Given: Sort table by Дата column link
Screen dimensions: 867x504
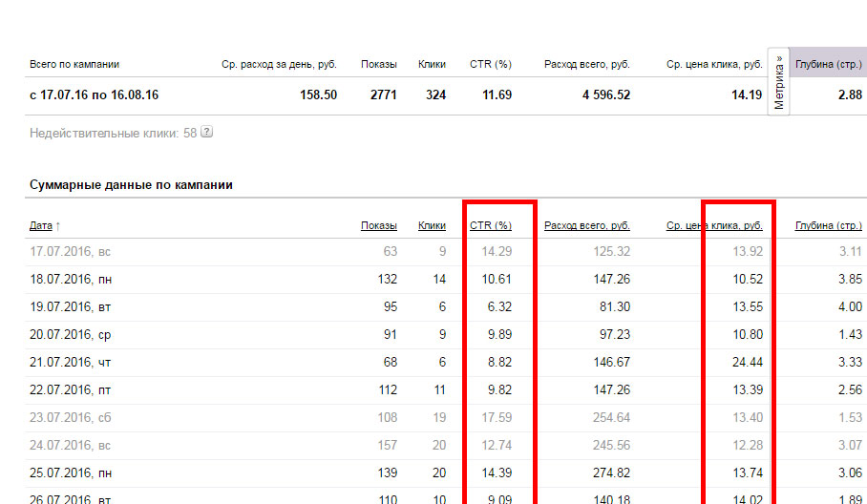Looking at the screenshot, I should [x=40, y=226].
